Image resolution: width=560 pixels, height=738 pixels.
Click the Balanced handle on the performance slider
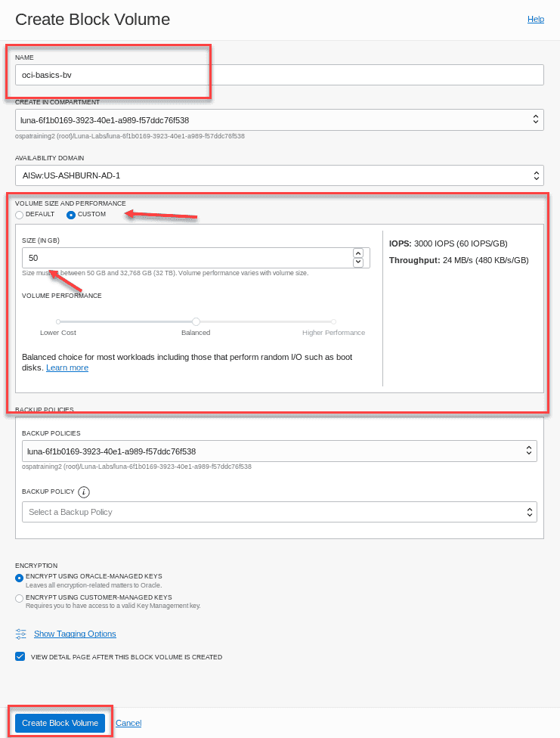pyautogui.click(x=196, y=321)
